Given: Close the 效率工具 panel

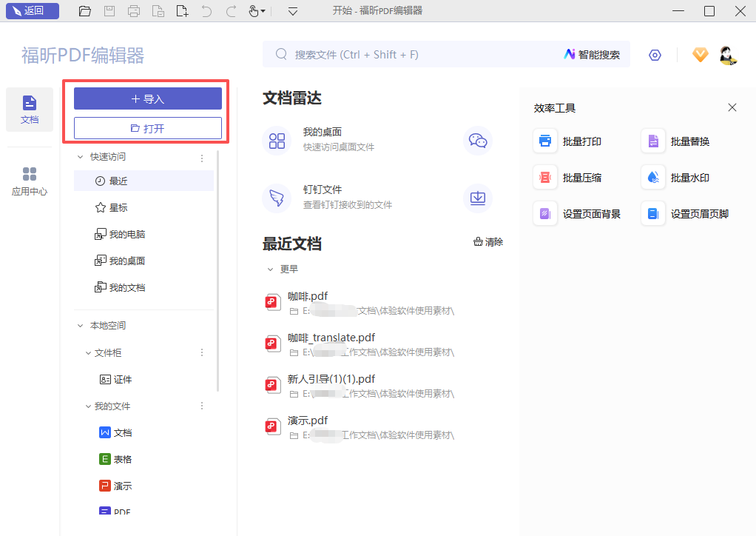Looking at the screenshot, I should [732, 107].
